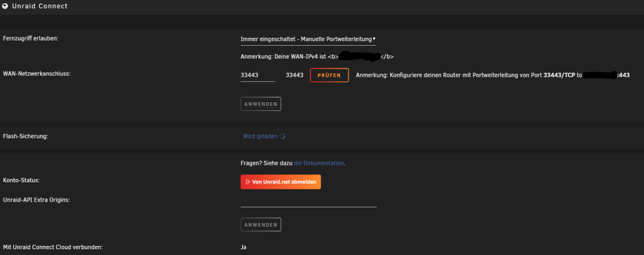This screenshot has height=255, width=644.
Task: Click the PRÜFEN button
Action: pyautogui.click(x=329, y=75)
